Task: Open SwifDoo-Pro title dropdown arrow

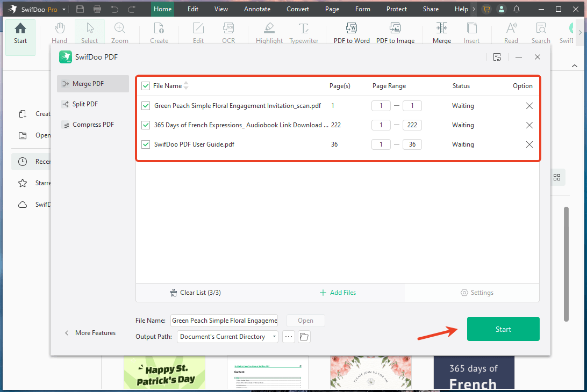Action: coord(64,9)
